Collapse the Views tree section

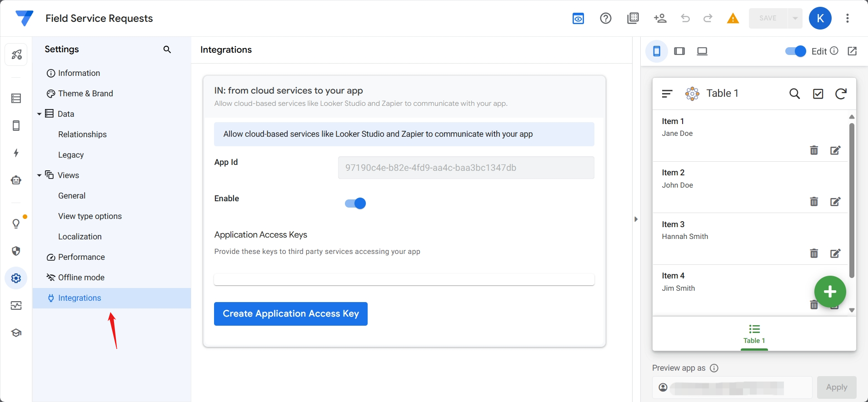39,175
